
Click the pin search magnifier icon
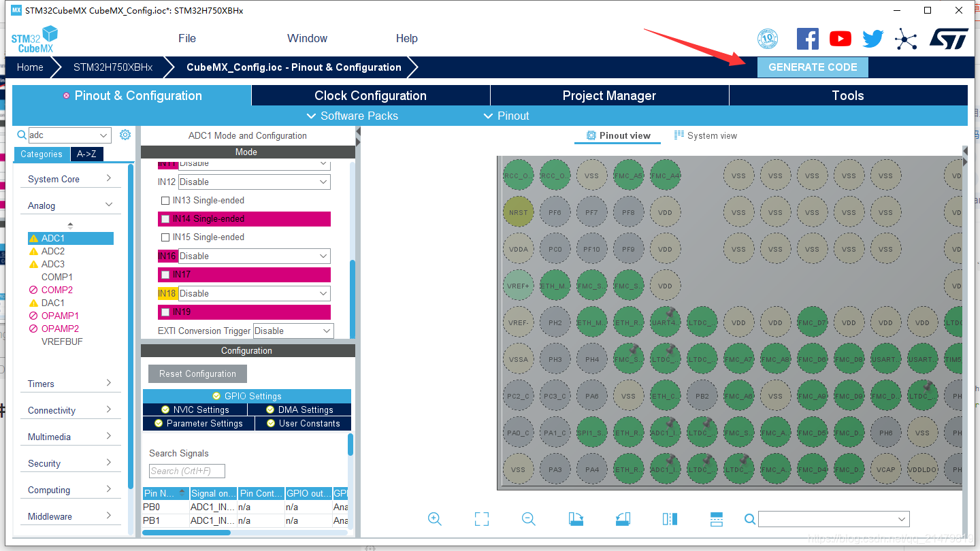(750, 519)
